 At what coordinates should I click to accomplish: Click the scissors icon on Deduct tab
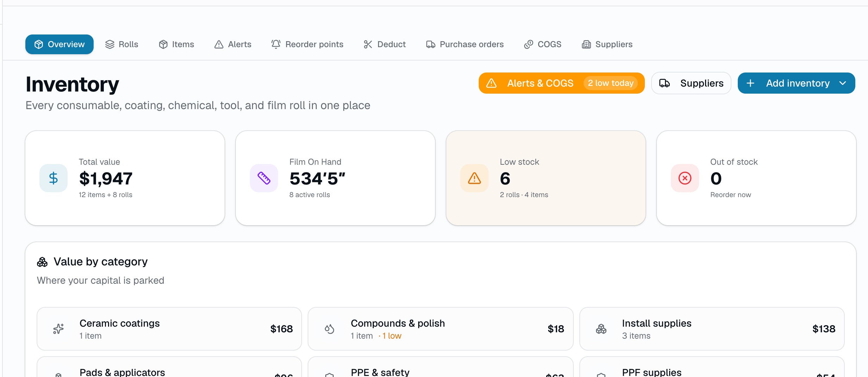coord(368,44)
